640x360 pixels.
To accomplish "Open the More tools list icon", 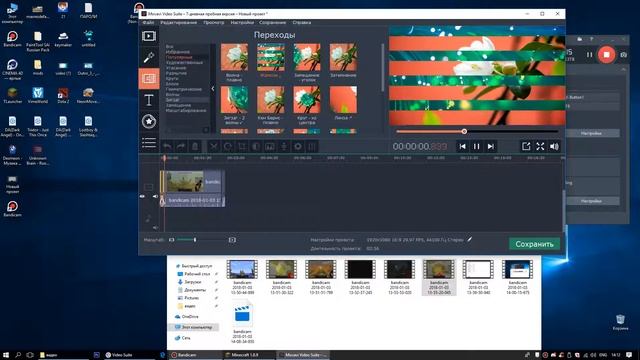I will click(x=149, y=142).
